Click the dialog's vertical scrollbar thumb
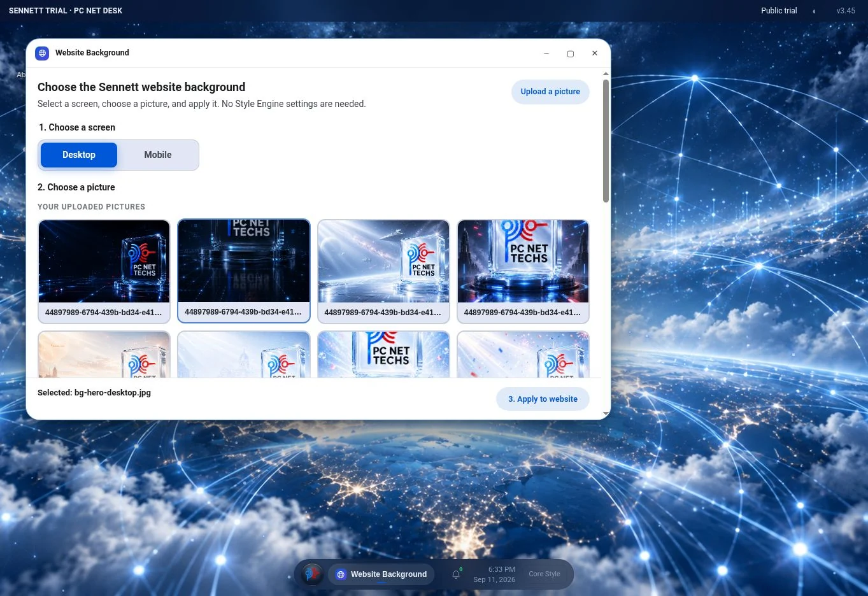Screen dimensions: 868x596 (606, 141)
